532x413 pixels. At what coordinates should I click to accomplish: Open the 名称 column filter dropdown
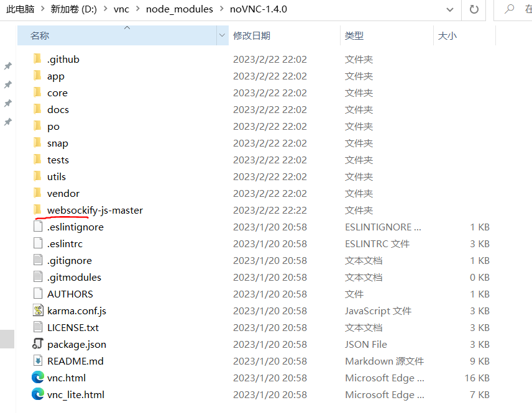[x=222, y=35]
